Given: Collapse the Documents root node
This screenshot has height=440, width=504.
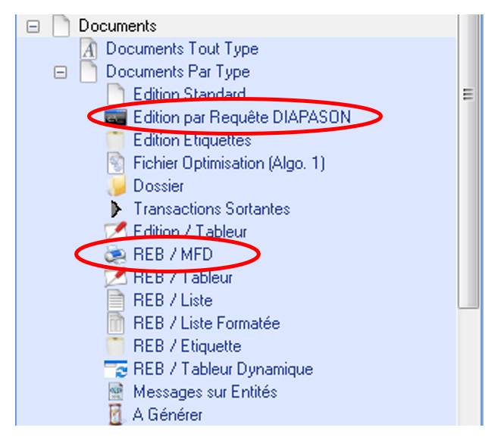Looking at the screenshot, I should click(x=33, y=27).
